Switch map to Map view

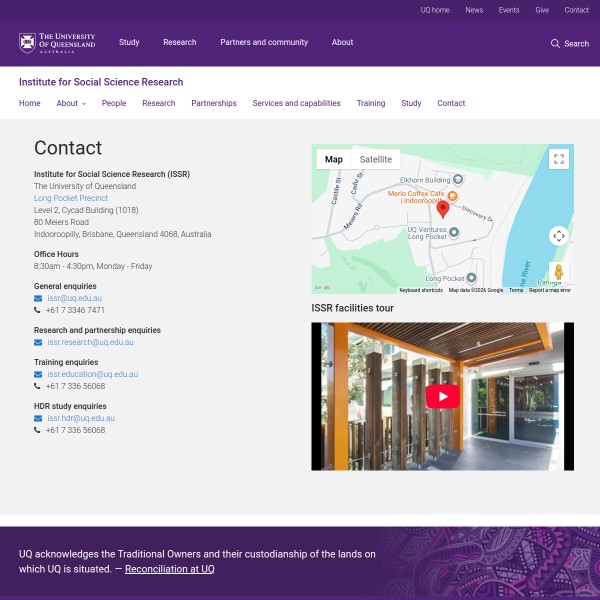[x=333, y=159]
